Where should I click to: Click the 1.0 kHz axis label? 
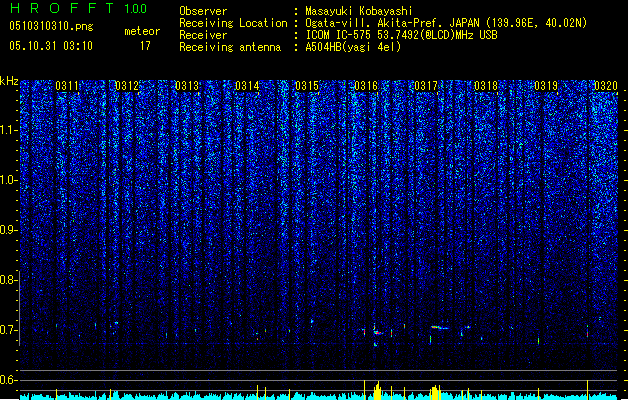(8, 180)
